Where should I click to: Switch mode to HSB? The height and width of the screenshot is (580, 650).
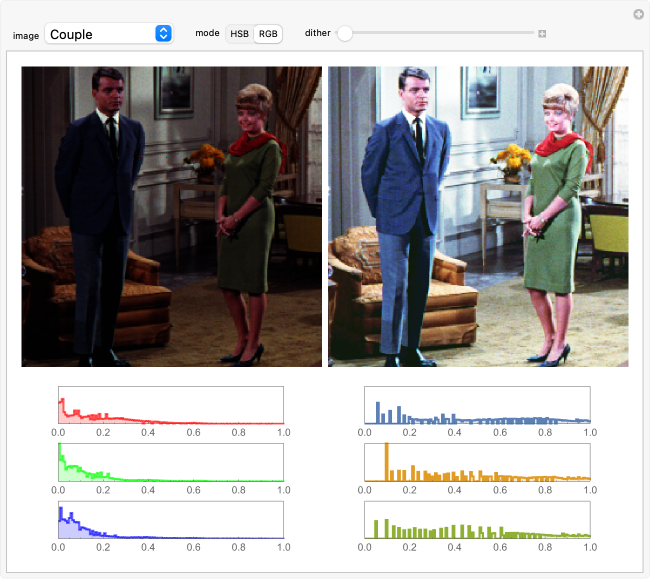[240, 34]
